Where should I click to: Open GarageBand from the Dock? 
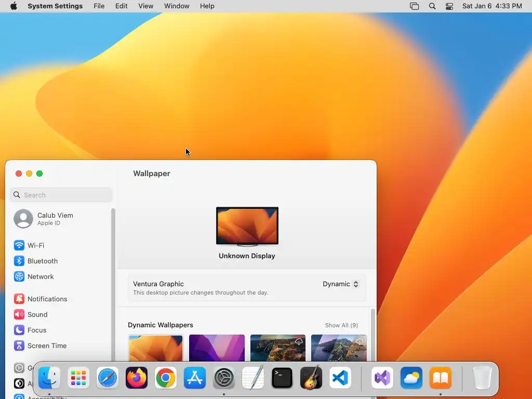click(x=311, y=378)
